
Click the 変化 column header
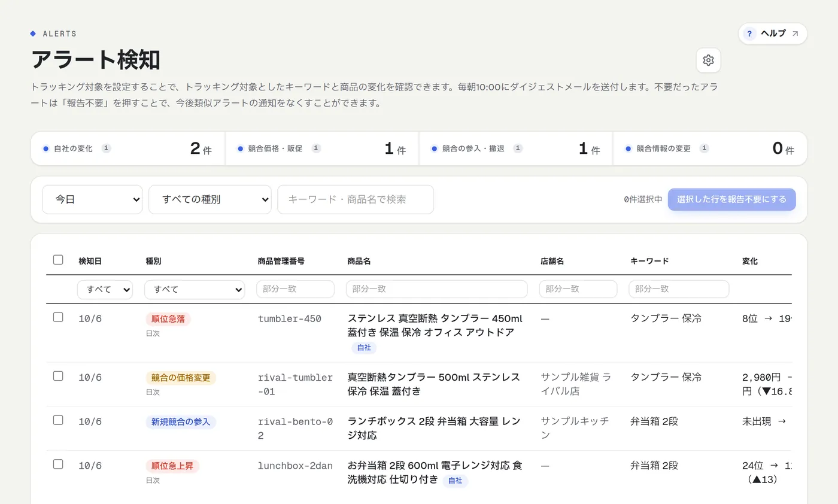750,261
